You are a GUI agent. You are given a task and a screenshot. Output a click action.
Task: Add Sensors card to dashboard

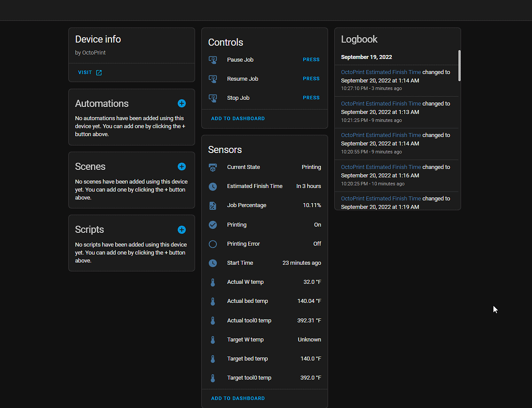(x=238, y=398)
